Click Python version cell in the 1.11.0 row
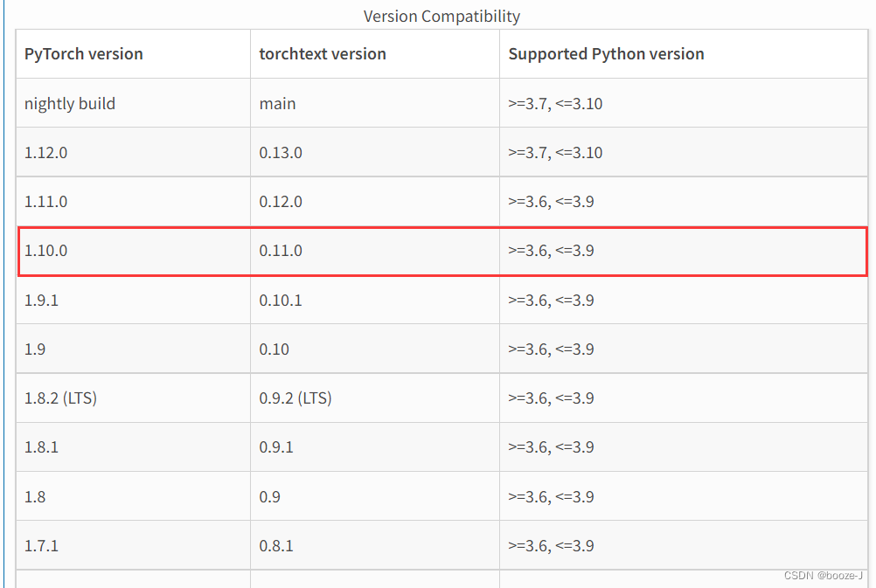 point(684,202)
